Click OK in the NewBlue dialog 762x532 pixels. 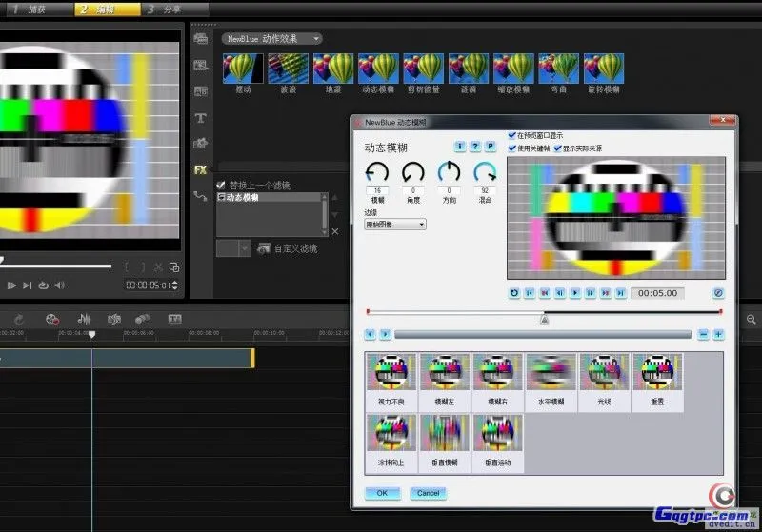pos(382,493)
